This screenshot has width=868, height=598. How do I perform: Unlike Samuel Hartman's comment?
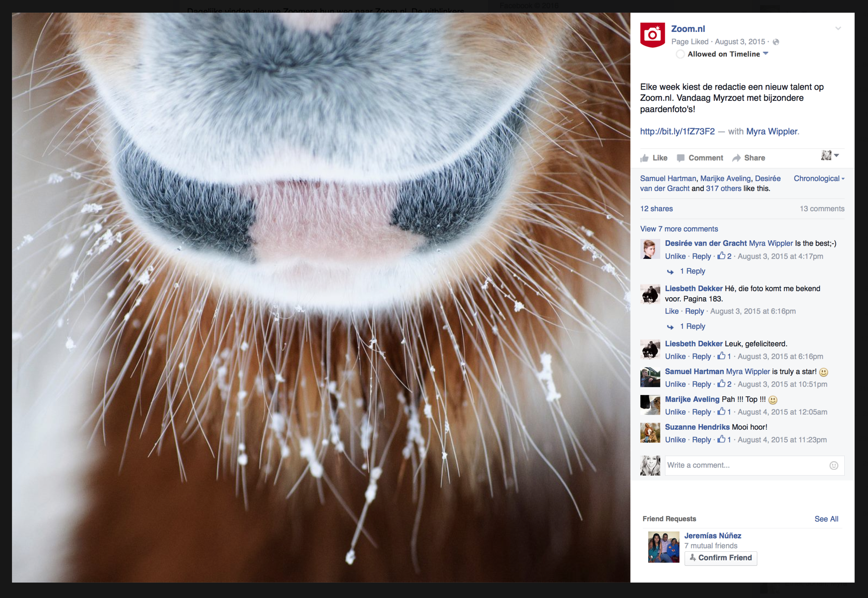click(675, 384)
